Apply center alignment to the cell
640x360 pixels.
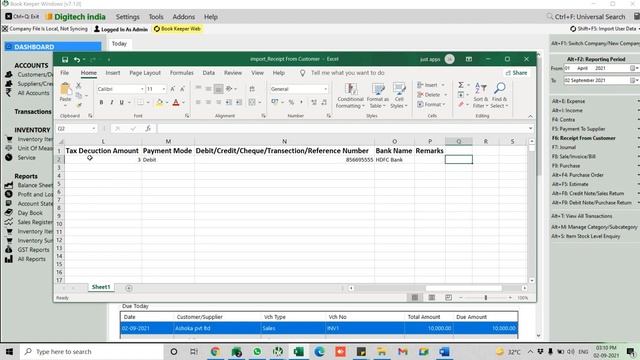click(x=208, y=102)
